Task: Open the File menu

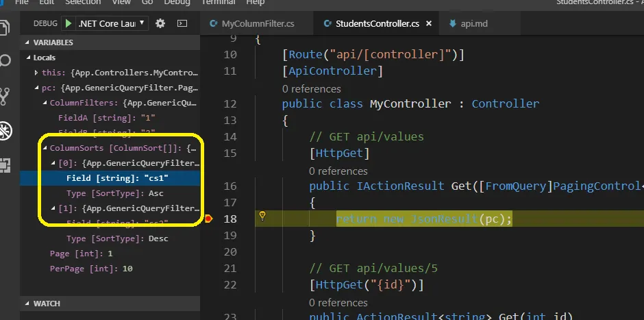Action: [21, 2]
